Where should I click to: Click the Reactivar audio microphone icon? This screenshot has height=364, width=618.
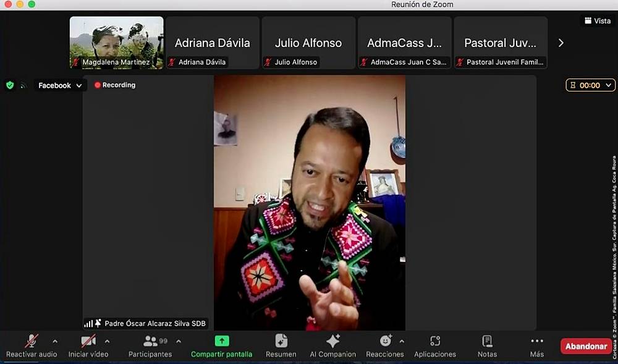(32, 341)
